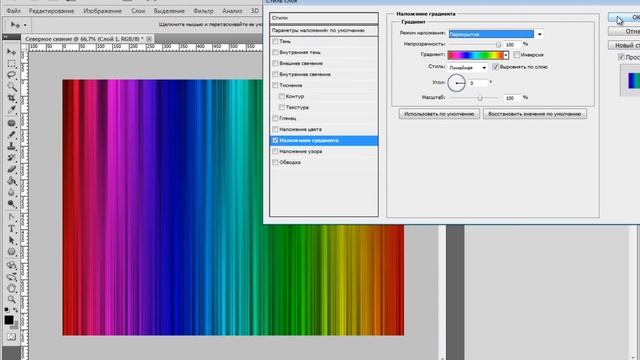The image size is (640, 360).
Task: Open the Режим наложения blend mode dropdown
Action: 540,34
